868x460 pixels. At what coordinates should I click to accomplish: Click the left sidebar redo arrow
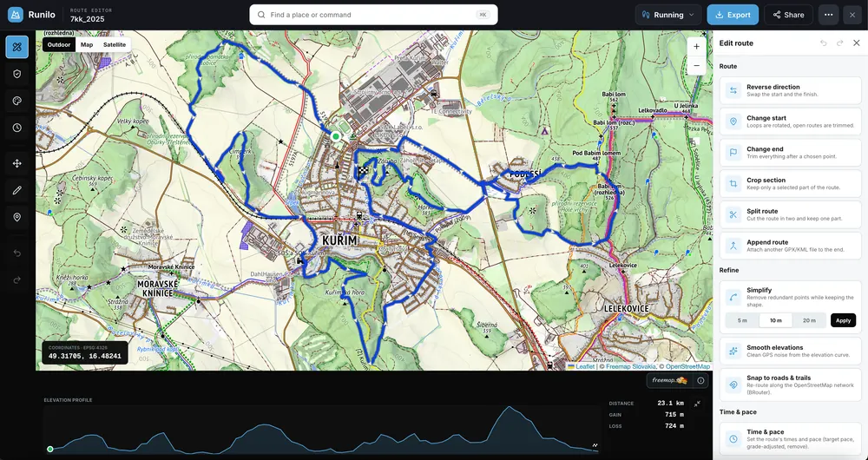tap(17, 279)
